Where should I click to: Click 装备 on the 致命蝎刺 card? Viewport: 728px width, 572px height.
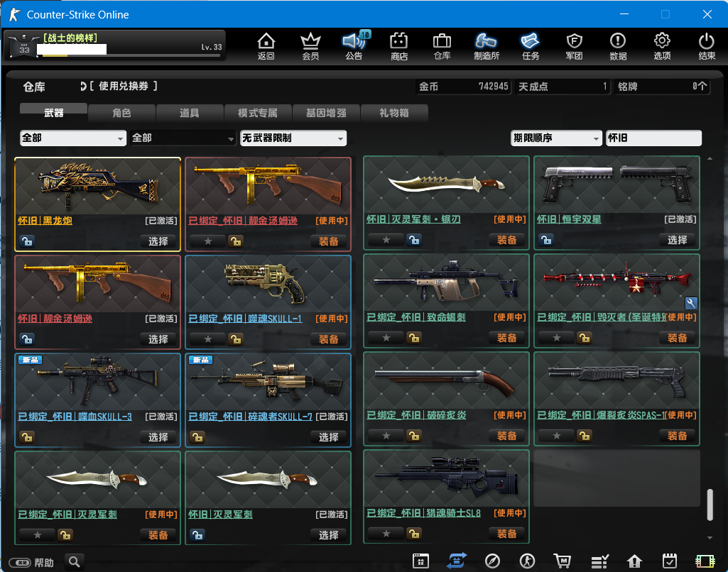pyautogui.click(x=506, y=338)
